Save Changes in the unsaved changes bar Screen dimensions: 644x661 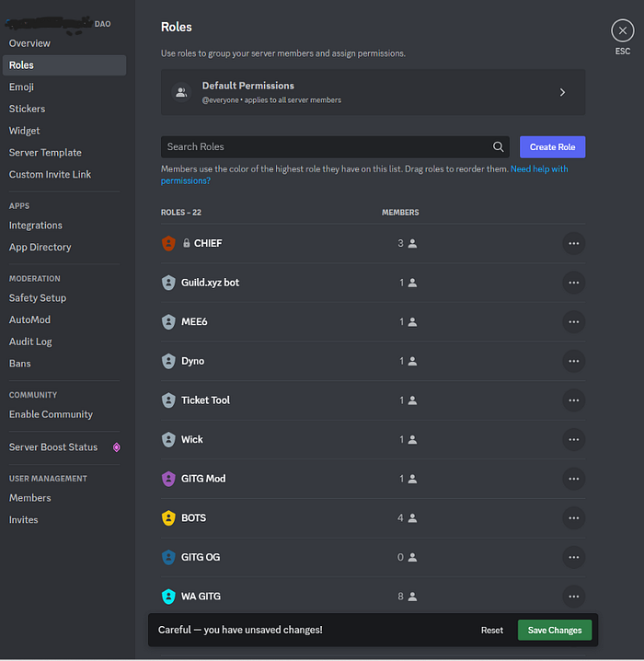554,630
